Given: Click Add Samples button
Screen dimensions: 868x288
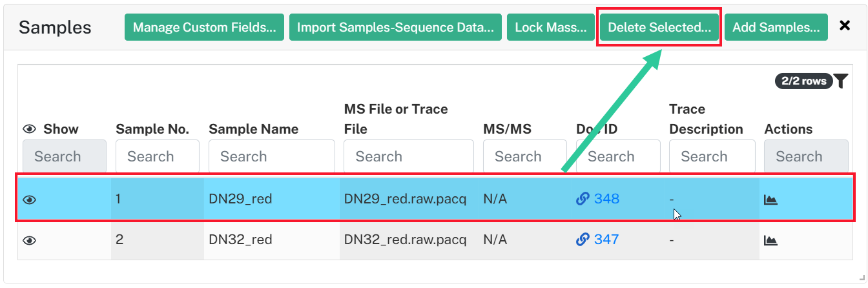Looking at the screenshot, I should [x=776, y=27].
